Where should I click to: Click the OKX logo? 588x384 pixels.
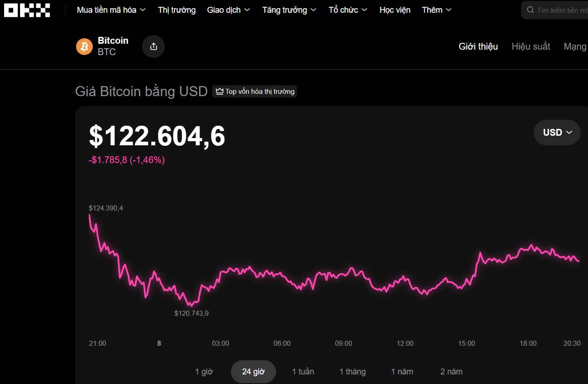point(27,10)
